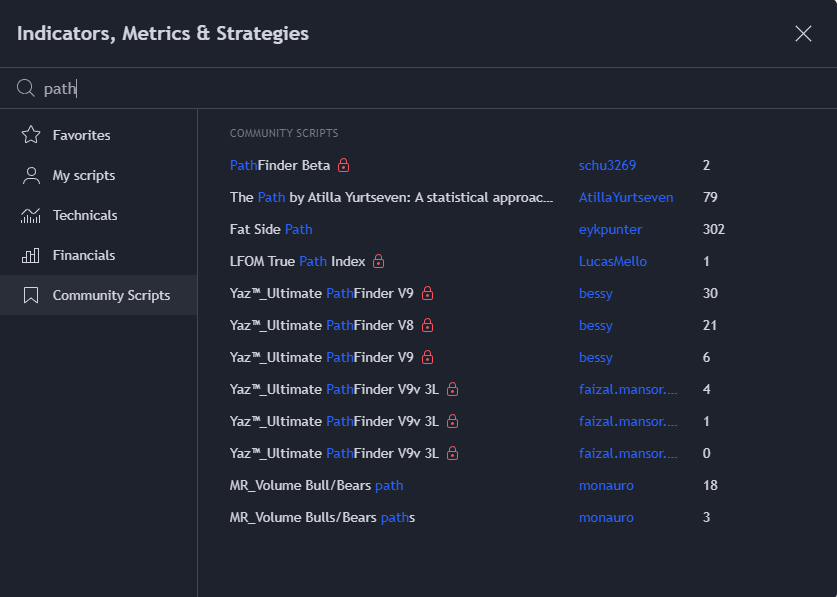Image resolution: width=837 pixels, height=597 pixels.
Task: Click the Favorites star icon
Action: 31,135
